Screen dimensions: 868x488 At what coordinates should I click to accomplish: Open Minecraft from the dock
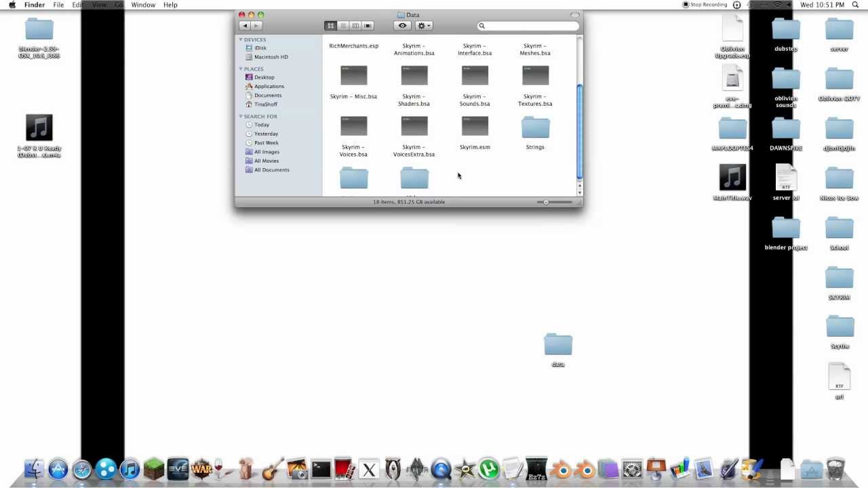[154, 469]
